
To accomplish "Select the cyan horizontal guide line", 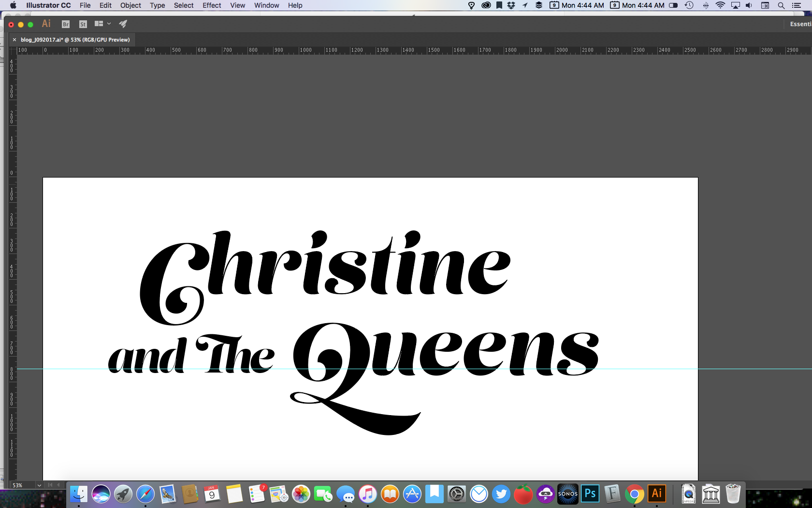I will (415, 369).
